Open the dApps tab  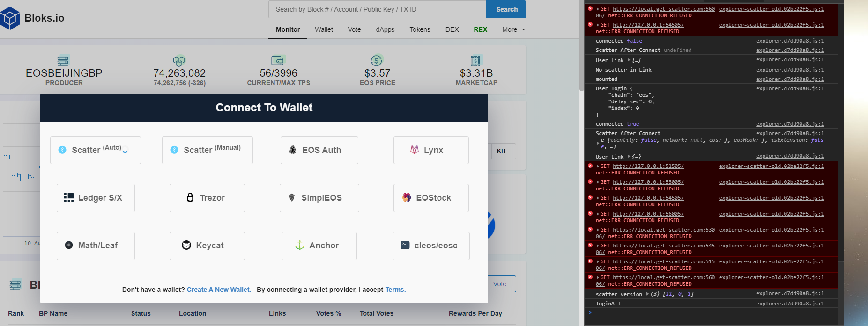385,29
